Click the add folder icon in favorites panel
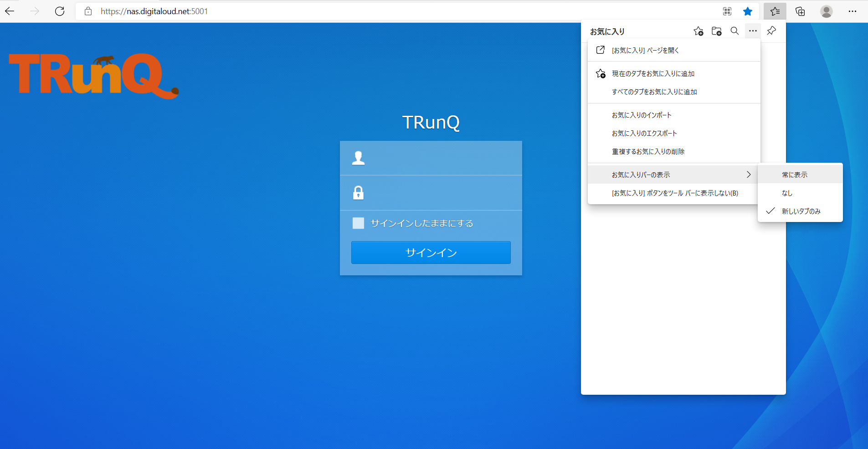The image size is (868, 449). point(716,31)
